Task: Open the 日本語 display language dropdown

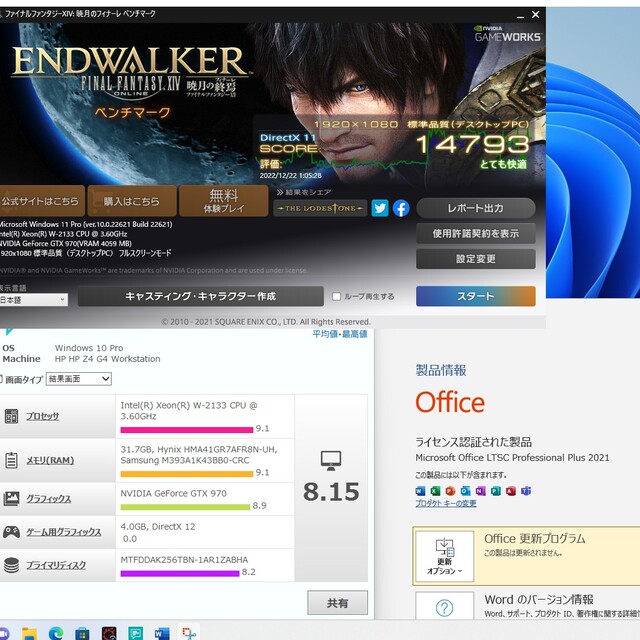Action: point(33,300)
